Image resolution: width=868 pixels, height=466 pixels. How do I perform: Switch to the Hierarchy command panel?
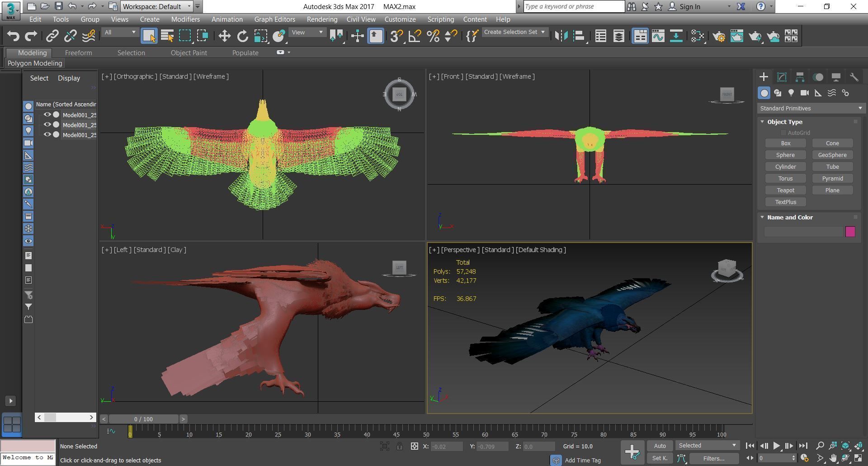[x=800, y=77]
